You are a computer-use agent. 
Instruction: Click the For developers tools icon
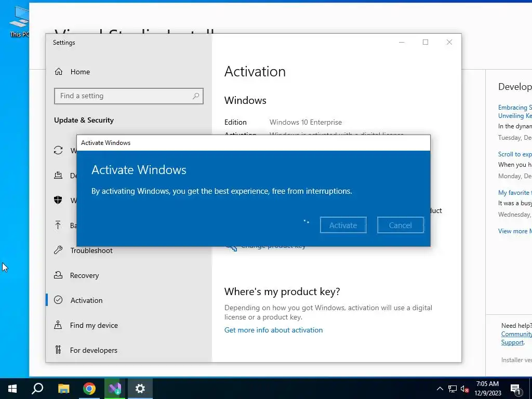coord(58,350)
